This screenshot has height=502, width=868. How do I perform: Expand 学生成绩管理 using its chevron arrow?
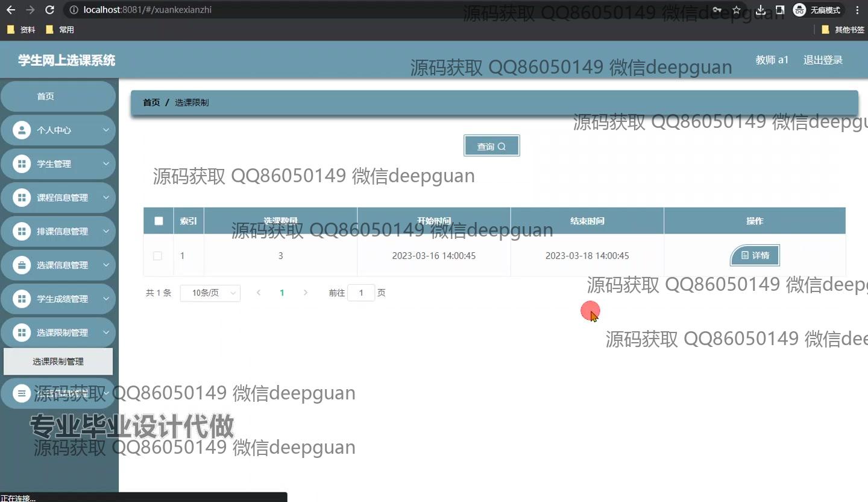pos(106,299)
